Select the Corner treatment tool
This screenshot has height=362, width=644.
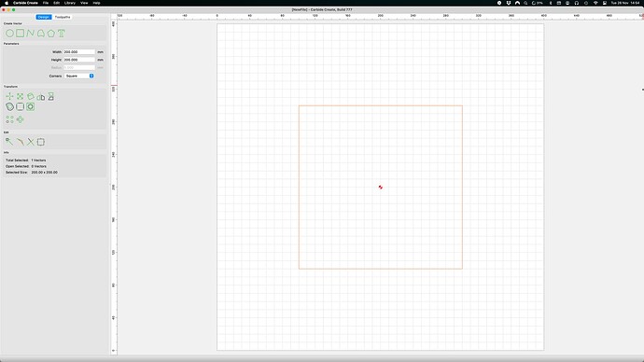point(41,142)
